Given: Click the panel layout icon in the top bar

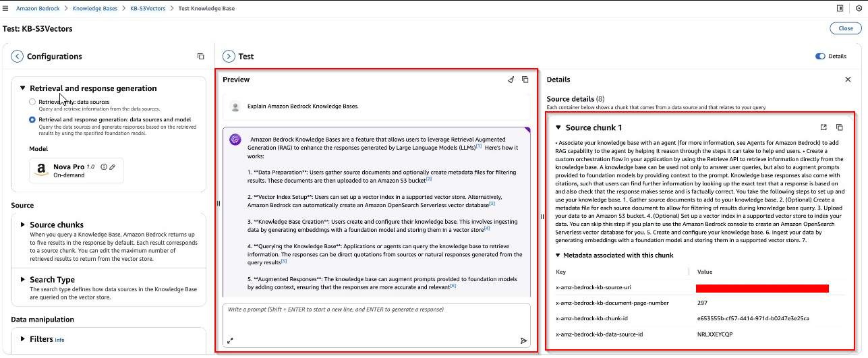Looking at the screenshot, I should (840, 9).
